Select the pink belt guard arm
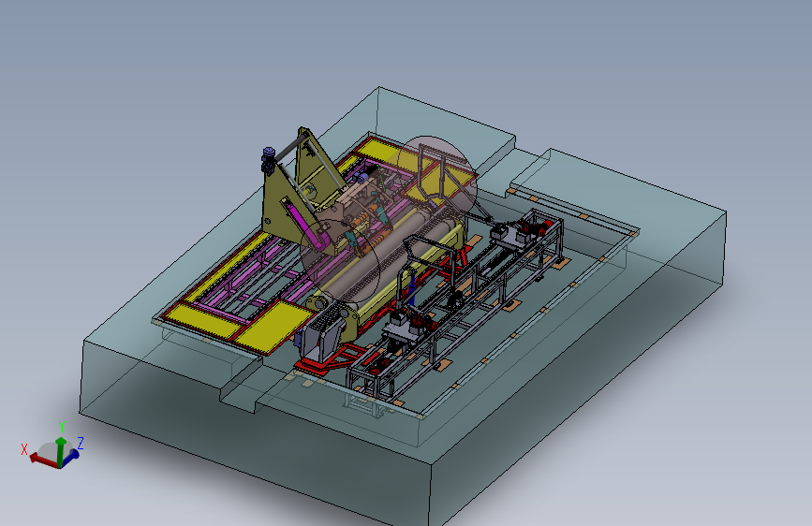 pyautogui.click(x=305, y=228)
